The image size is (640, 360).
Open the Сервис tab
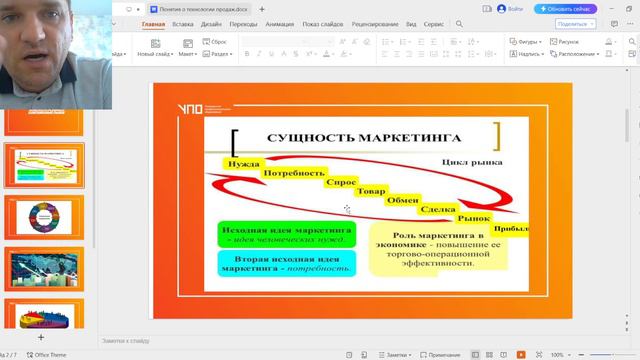click(x=433, y=24)
